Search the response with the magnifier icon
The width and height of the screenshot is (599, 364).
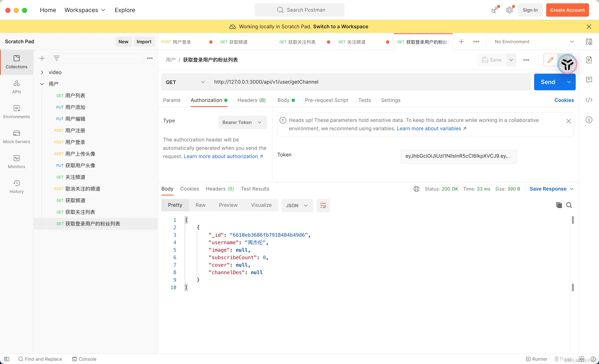click(x=569, y=205)
